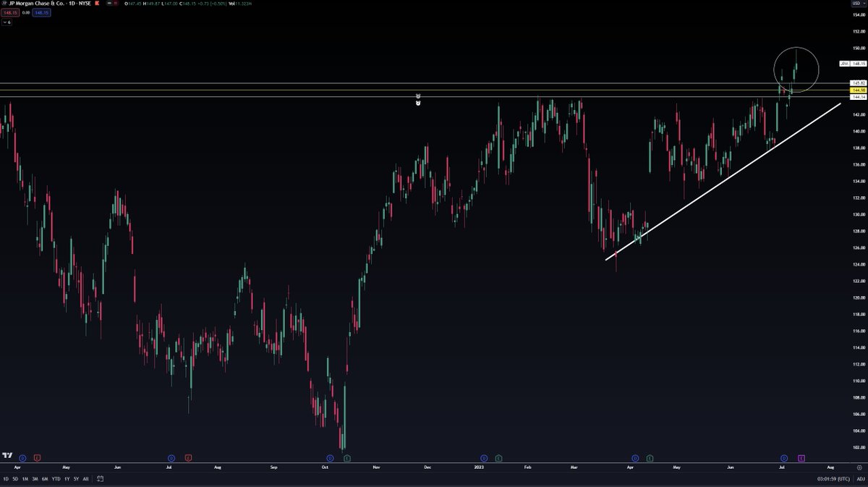Click the dividend marker in April 2023
The image size is (868, 487).
(x=635, y=458)
